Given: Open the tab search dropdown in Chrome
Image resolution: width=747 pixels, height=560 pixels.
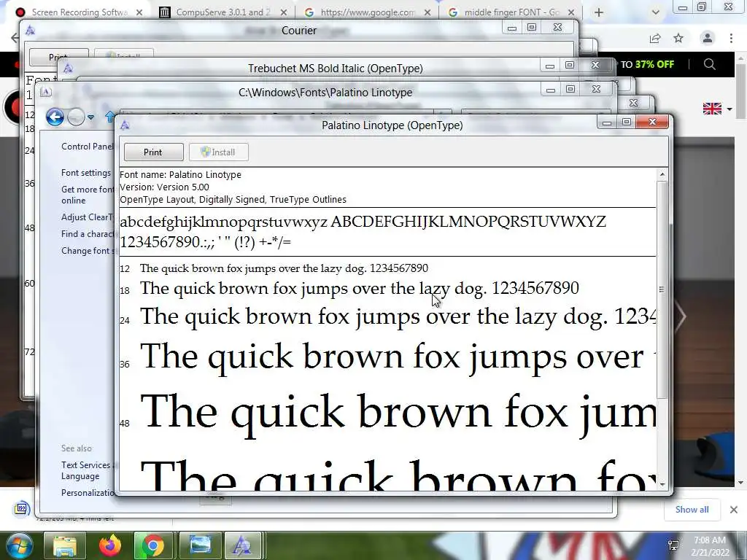Looking at the screenshot, I should [x=656, y=12].
